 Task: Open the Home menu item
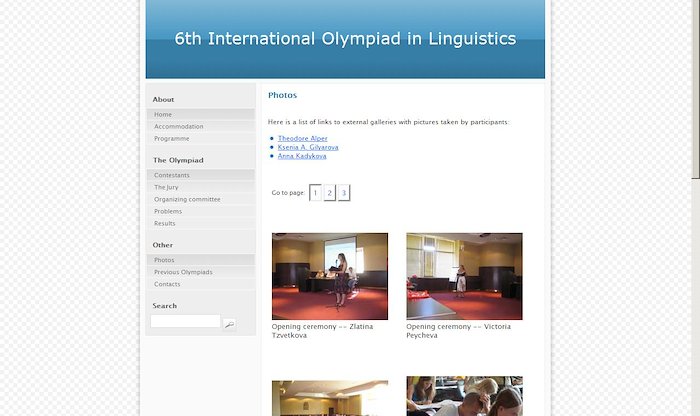point(201,114)
